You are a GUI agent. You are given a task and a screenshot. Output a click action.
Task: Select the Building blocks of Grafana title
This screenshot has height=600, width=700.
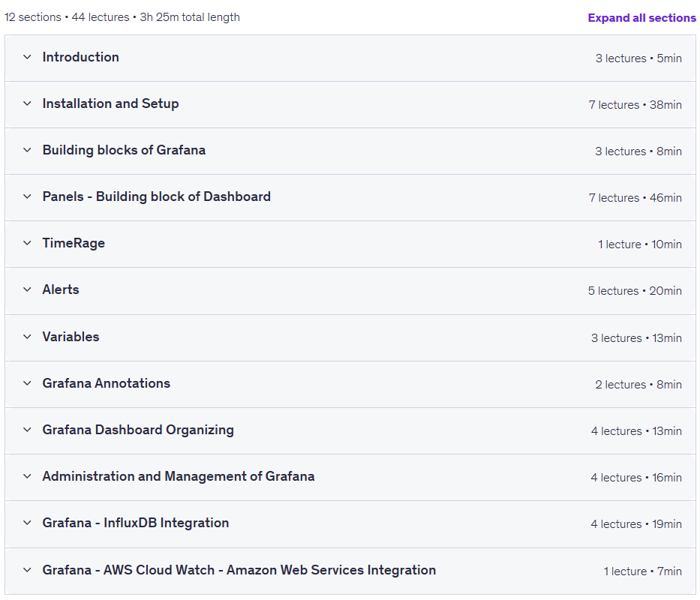coord(124,150)
